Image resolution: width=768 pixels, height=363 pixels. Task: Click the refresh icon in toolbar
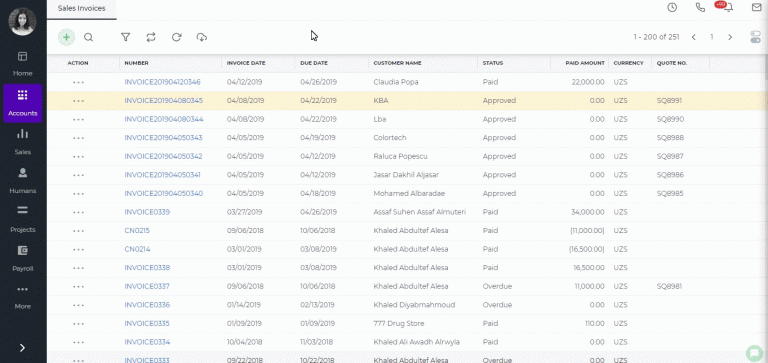(x=176, y=37)
